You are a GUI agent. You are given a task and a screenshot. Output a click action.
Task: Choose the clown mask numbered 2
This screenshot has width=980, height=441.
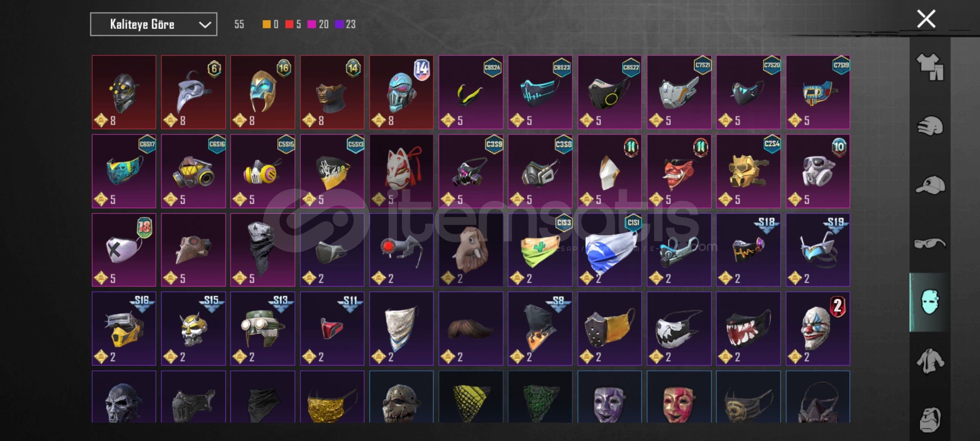[818, 329]
